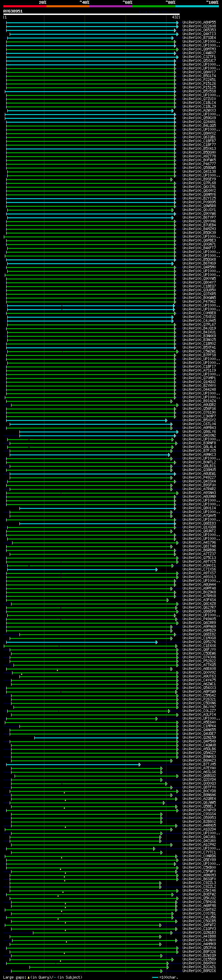Click the UniRef100_A9SNA3 label
This screenshot has width=222, height=980.
click(x=199, y=493)
